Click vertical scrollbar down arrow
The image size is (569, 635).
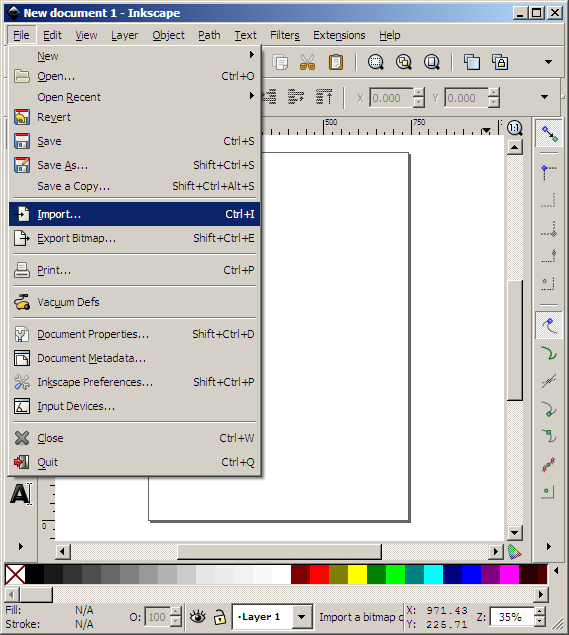pos(514,533)
